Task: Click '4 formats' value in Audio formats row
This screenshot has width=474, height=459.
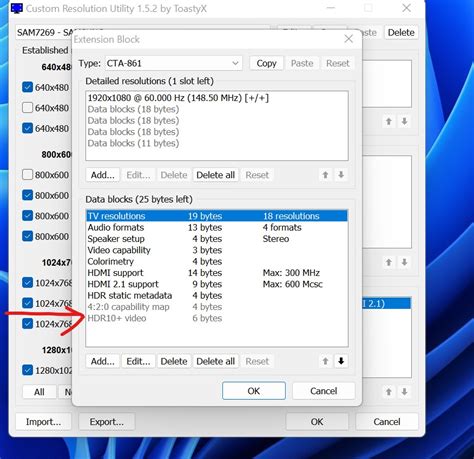Action: [282, 227]
